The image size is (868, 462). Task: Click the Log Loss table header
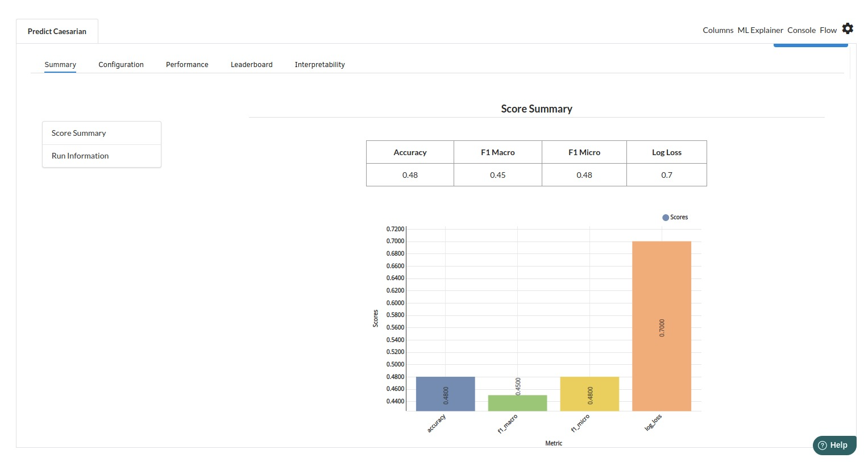pos(667,152)
